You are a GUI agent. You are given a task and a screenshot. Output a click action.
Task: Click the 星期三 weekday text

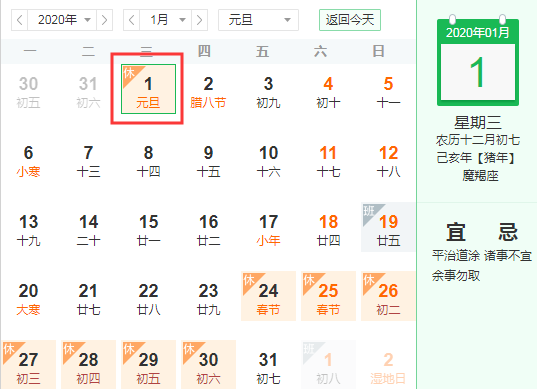478,123
